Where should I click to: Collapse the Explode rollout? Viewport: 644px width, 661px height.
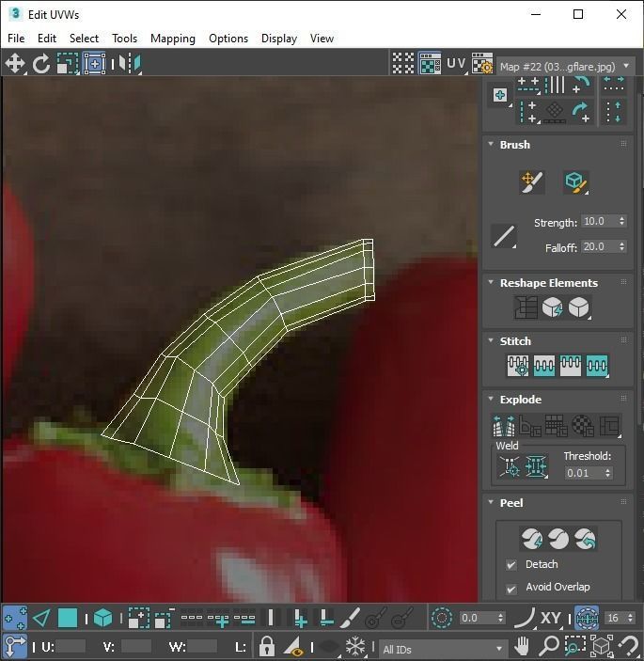491,399
